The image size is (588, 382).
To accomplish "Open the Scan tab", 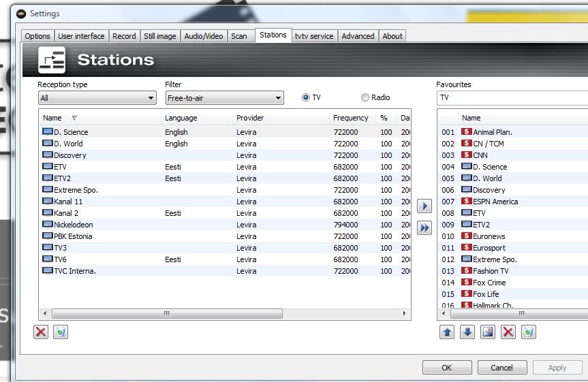I will (239, 36).
